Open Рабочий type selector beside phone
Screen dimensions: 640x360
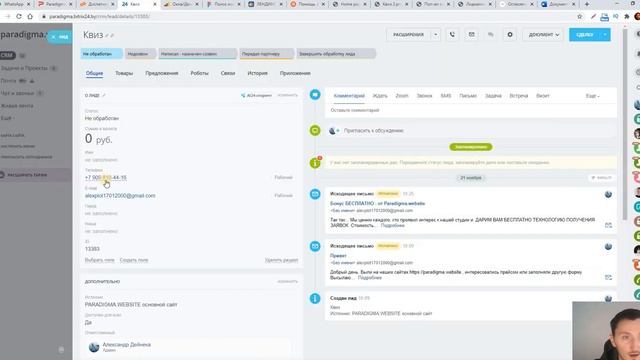[x=283, y=178]
